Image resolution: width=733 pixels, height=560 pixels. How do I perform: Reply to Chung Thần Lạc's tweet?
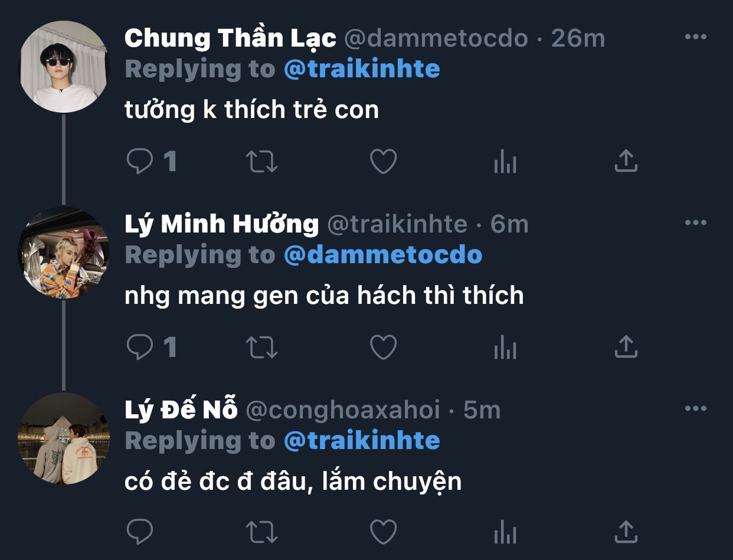click(x=140, y=161)
